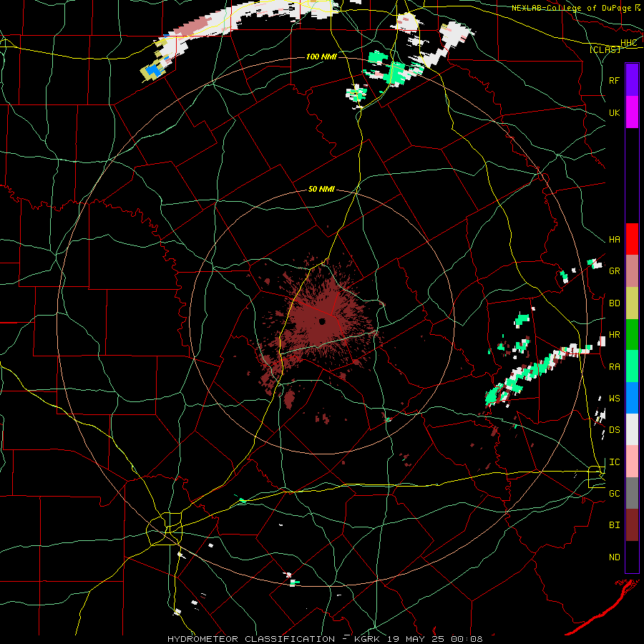
Task: Click the RA legend label
Action: [x=614, y=367]
